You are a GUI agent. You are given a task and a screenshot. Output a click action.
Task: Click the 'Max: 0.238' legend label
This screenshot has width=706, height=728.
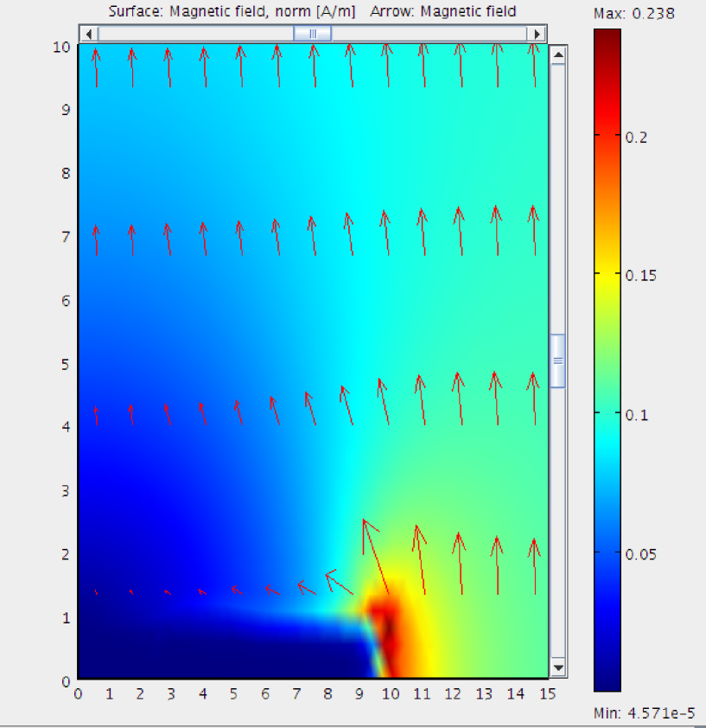[633, 14]
